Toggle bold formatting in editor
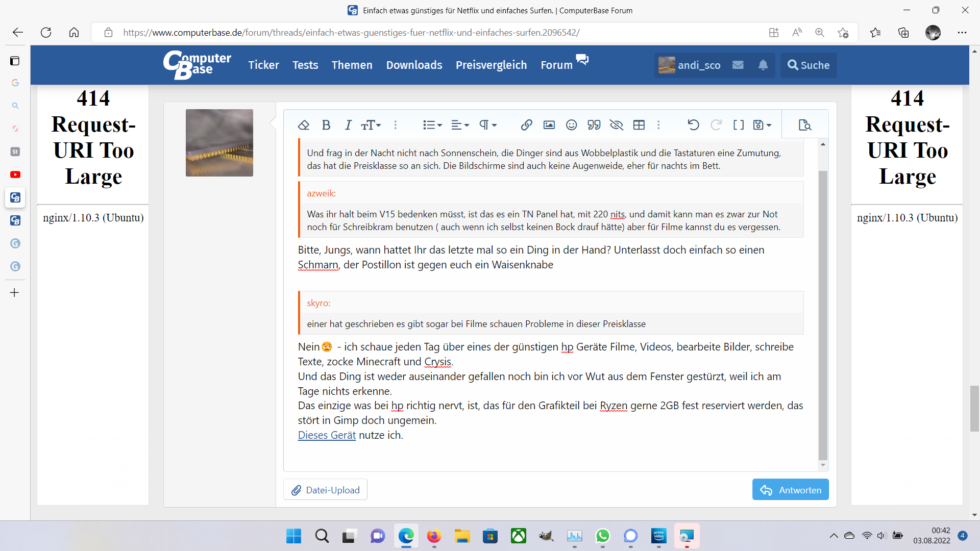980x551 pixels. tap(326, 125)
